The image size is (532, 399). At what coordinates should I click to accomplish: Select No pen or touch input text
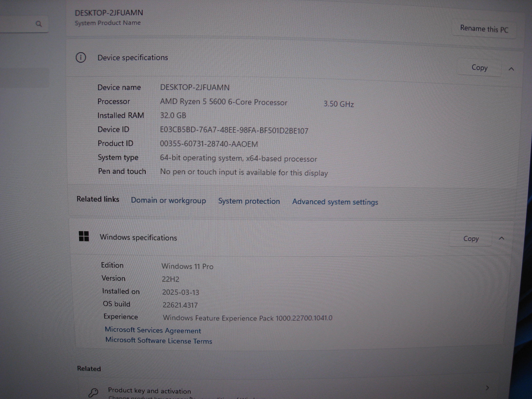[244, 172]
